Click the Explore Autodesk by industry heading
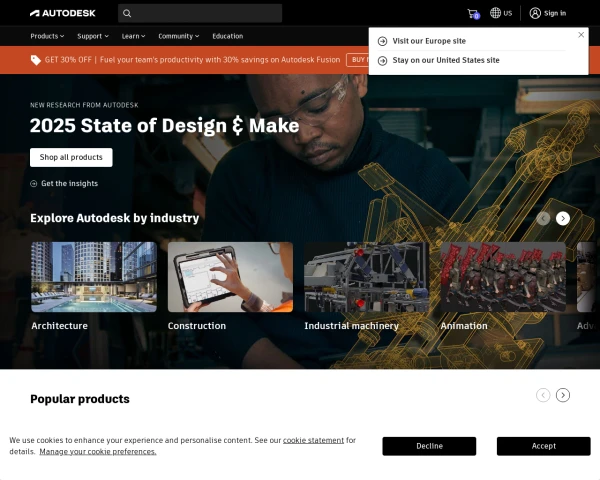The width and height of the screenshot is (600, 480). pos(115,218)
